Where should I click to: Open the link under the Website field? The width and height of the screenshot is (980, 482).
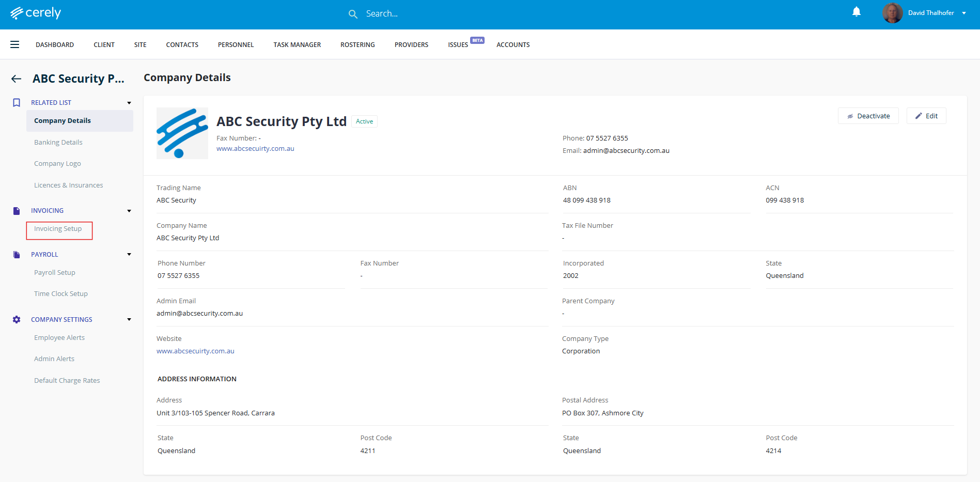click(x=195, y=351)
